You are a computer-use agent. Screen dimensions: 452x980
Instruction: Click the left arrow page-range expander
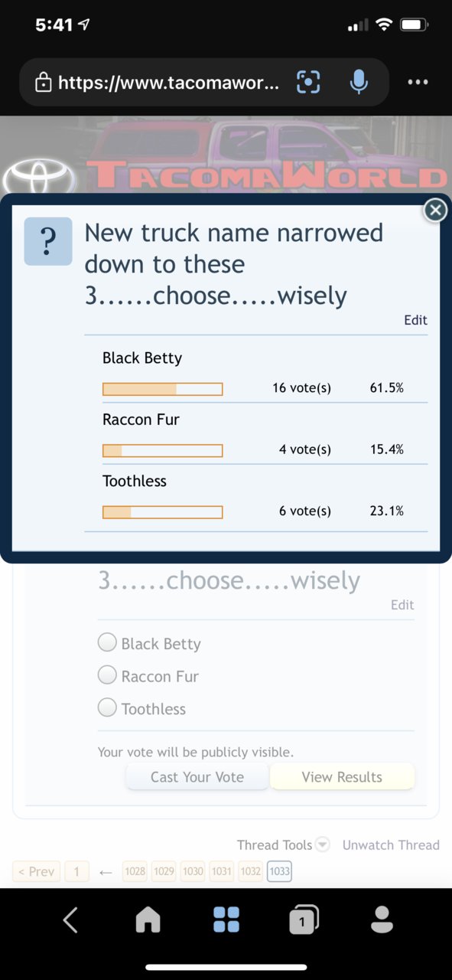click(106, 871)
